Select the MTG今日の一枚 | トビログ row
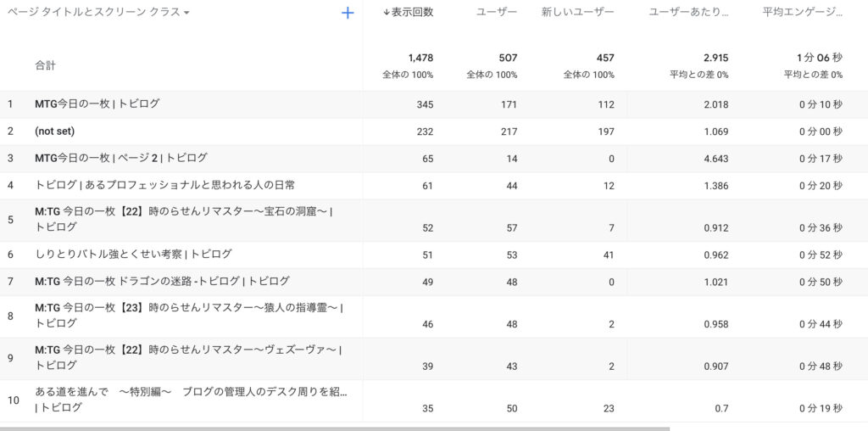868x431 pixels. point(97,104)
